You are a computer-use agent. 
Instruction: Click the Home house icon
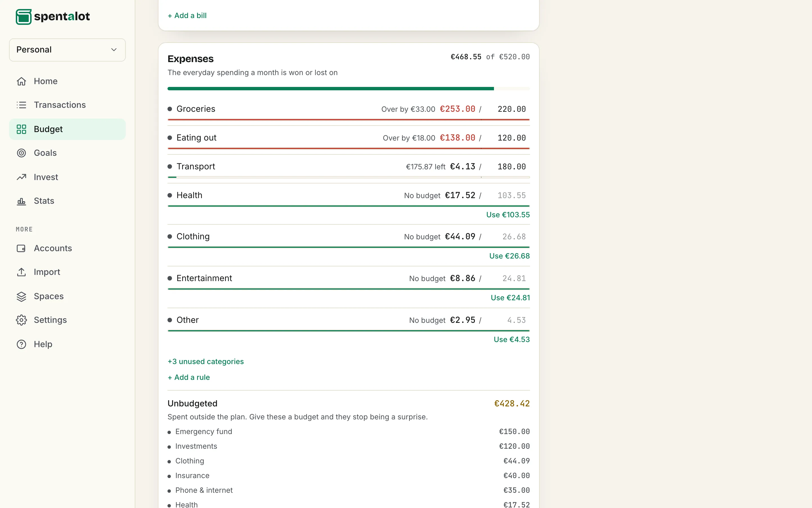pyautogui.click(x=21, y=81)
